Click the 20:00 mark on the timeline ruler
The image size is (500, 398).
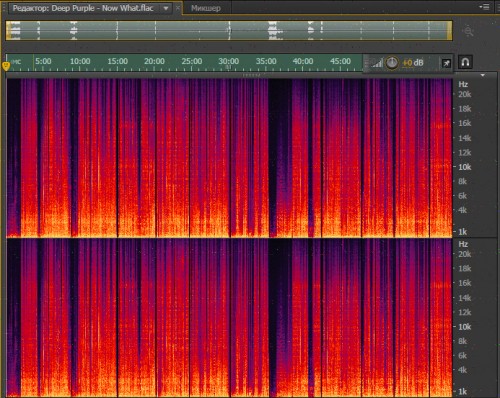point(154,61)
